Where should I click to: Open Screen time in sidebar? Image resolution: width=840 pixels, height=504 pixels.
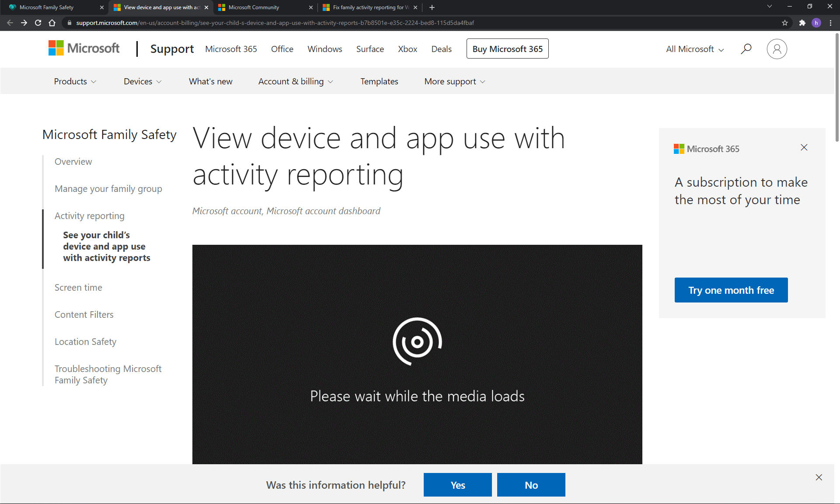click(x=78, y=288)
